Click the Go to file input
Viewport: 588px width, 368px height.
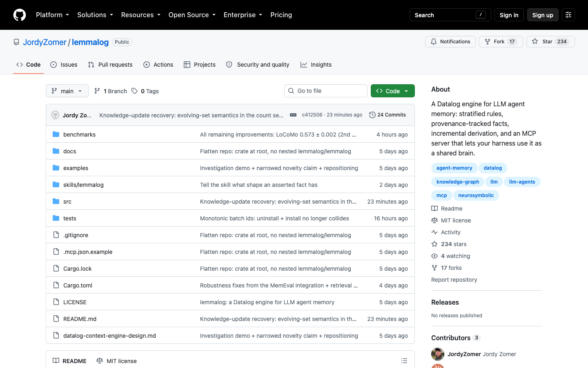pos(326,91)
